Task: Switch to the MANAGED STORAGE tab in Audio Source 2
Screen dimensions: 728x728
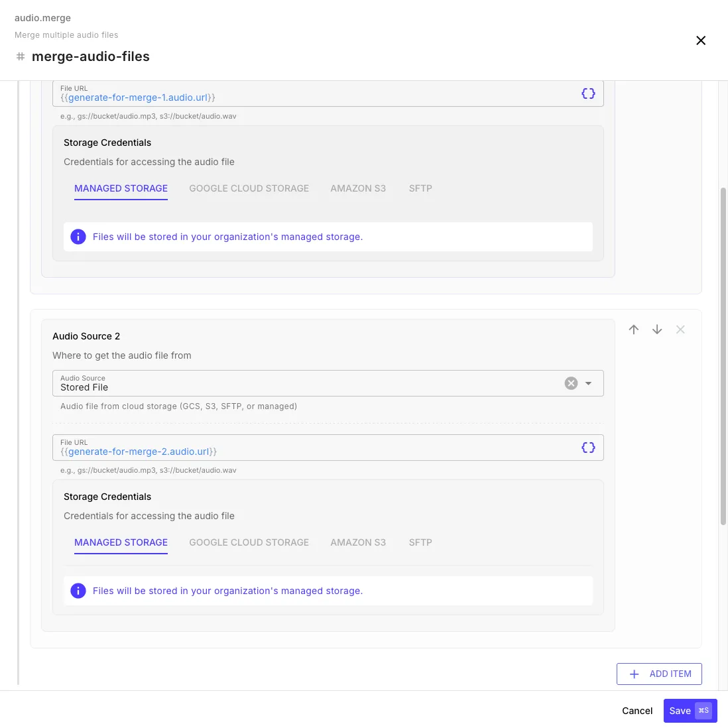Action: 121,542
